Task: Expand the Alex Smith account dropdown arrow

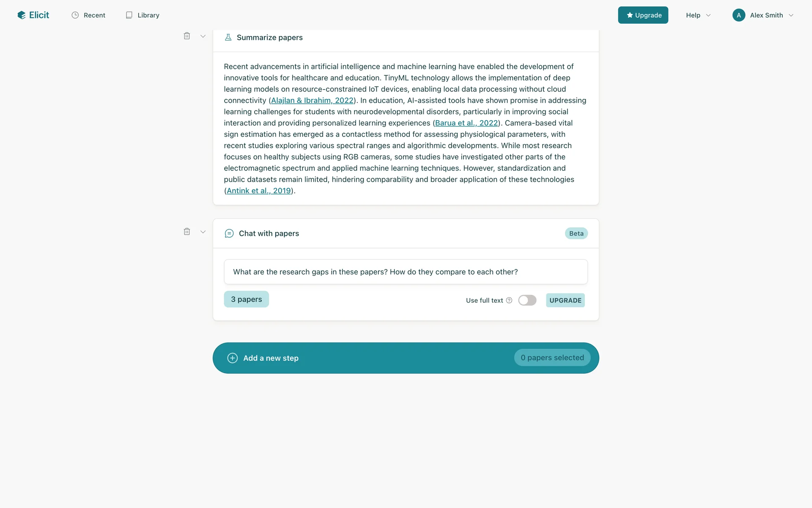Action: click(791, 15)
